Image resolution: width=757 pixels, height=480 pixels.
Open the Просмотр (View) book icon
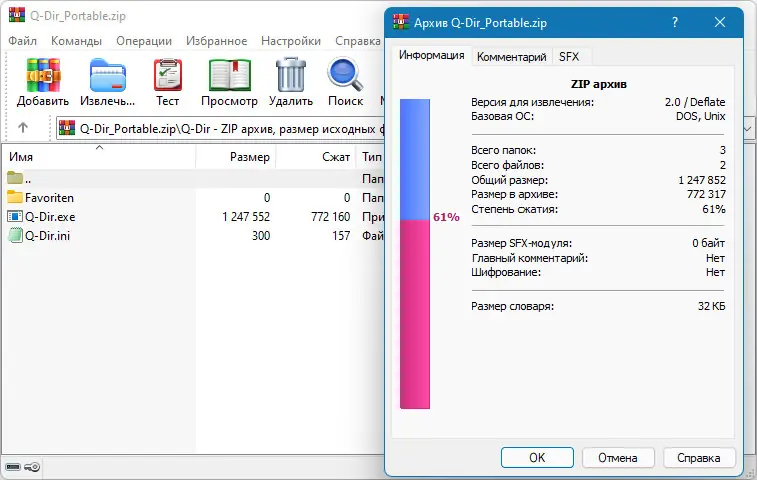coord(229,75)
